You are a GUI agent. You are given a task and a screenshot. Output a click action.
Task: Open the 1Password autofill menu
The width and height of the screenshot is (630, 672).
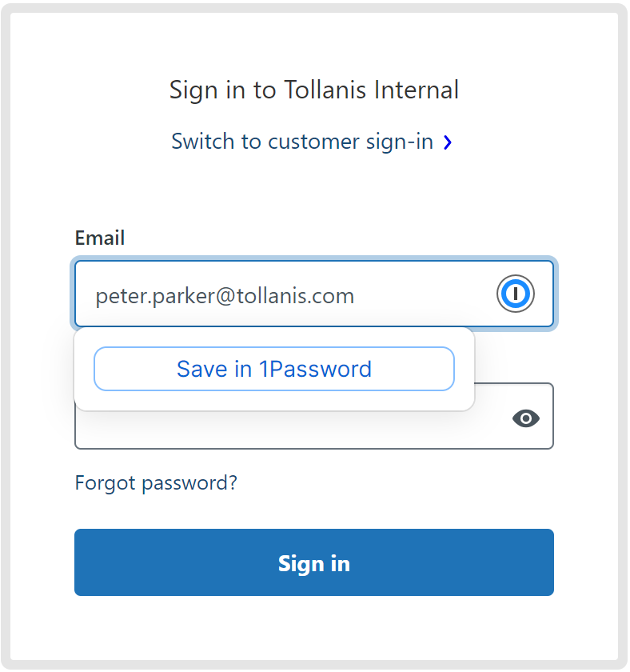516,294
